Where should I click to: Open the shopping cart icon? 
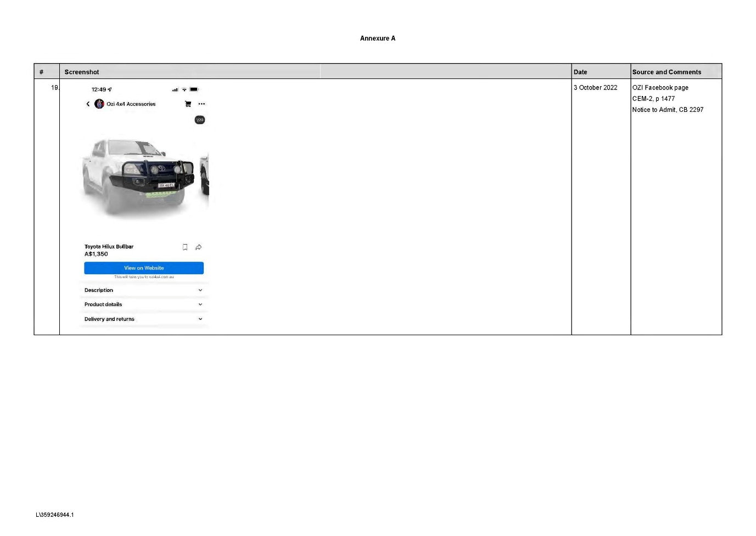point(188,104)
